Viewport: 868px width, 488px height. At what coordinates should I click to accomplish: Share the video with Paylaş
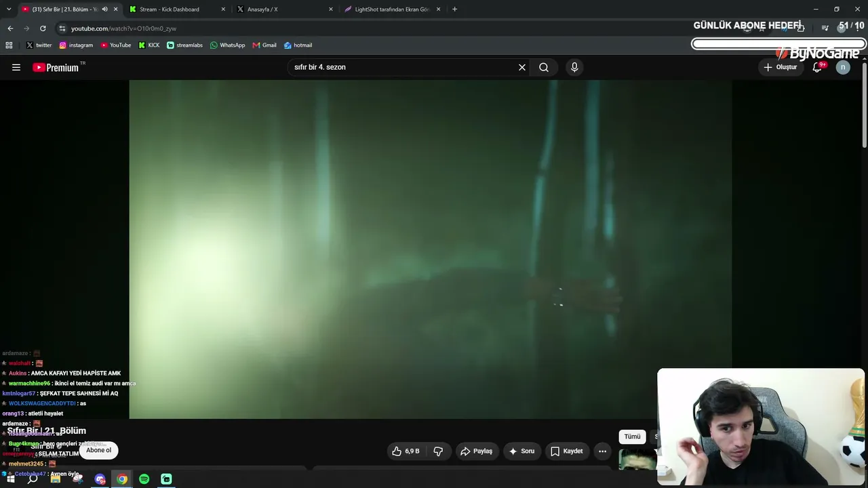476,451
